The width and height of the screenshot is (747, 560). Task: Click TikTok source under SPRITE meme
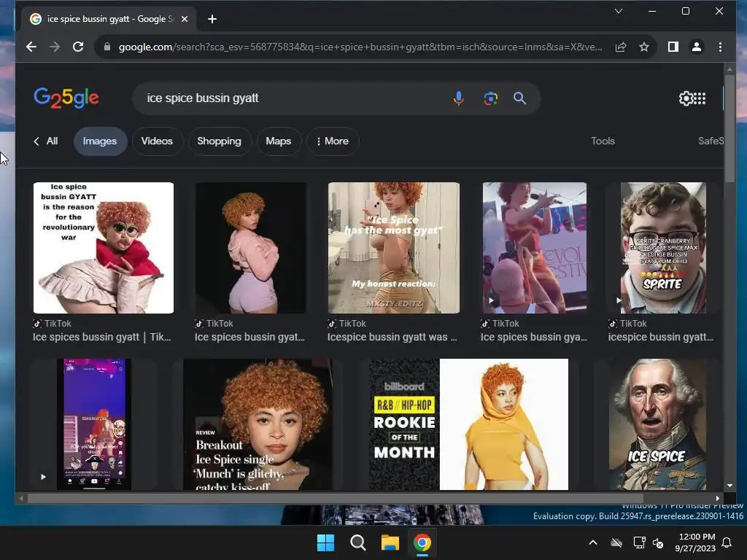[x=627, y=323]
